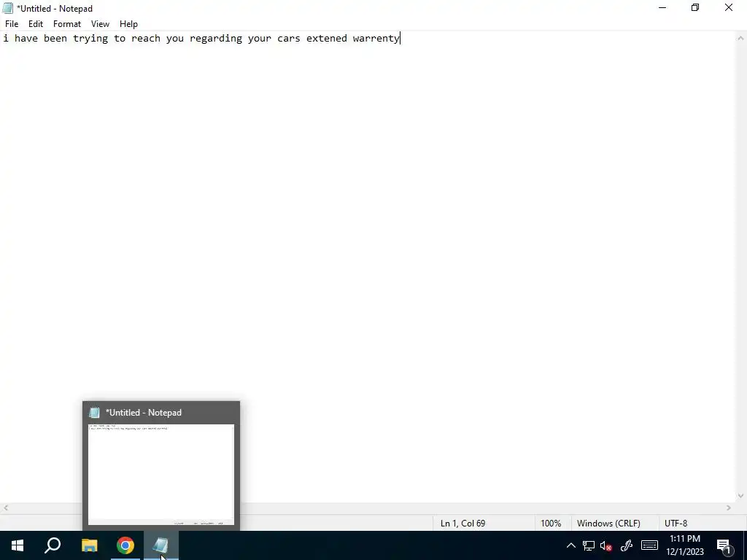
Task: Open the File menu
Action: tap(12, 24)
